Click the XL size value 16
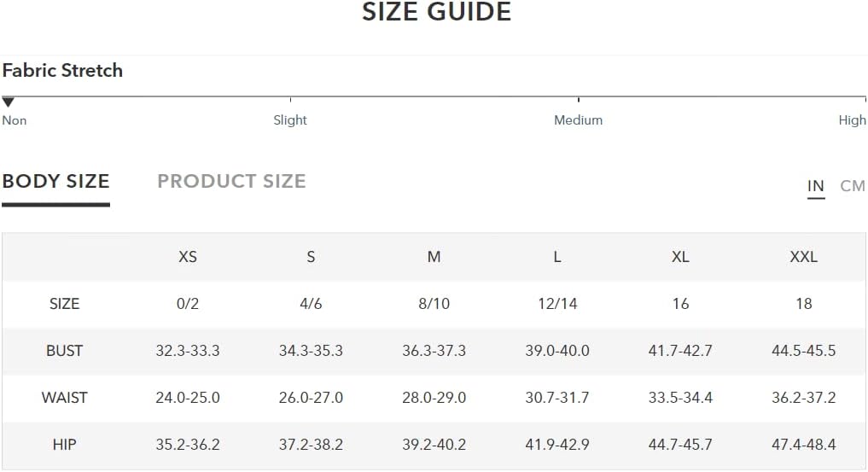868x472 pixels. pos(680,304)
